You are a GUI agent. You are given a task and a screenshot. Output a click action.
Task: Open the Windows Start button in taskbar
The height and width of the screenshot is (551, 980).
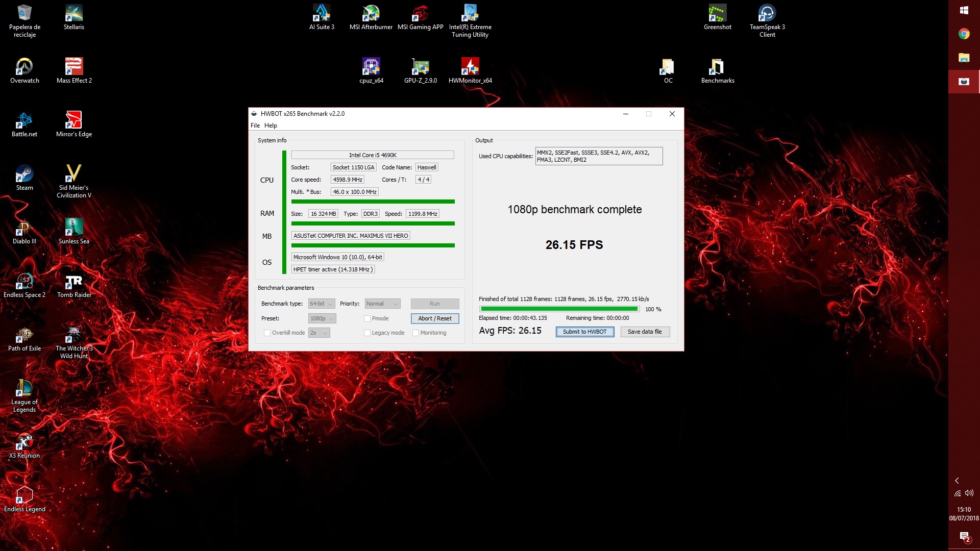pos(964,10)
